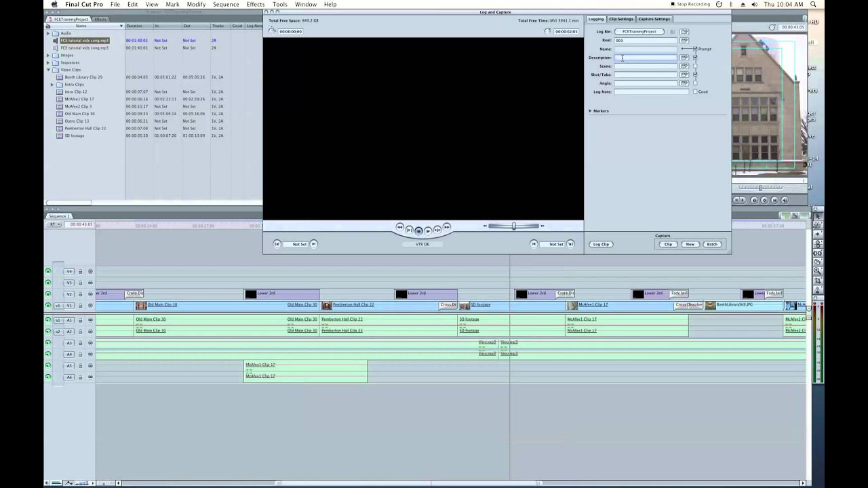Click the Log Clip button

coord(601,244)
